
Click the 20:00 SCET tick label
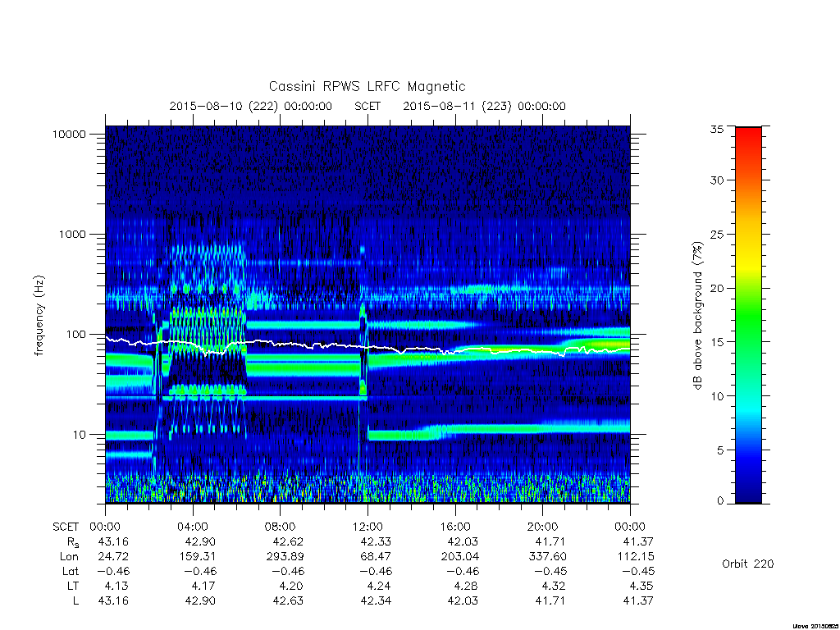pyautogui.click(x=542, y=527)
